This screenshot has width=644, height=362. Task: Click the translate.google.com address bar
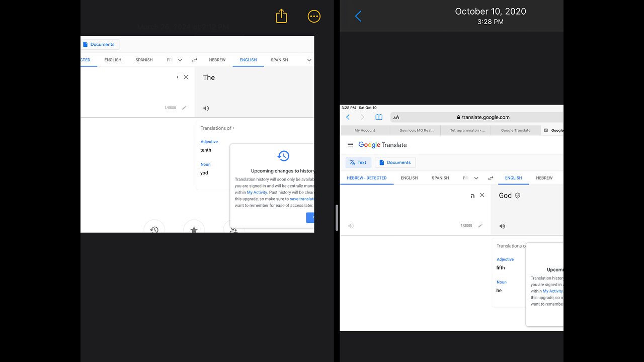click(x=476, y=117)
